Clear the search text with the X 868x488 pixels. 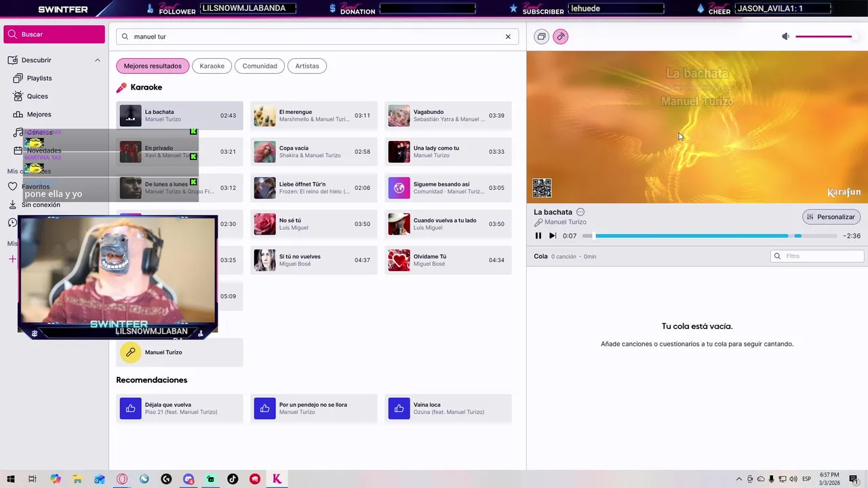pos(508,37)
